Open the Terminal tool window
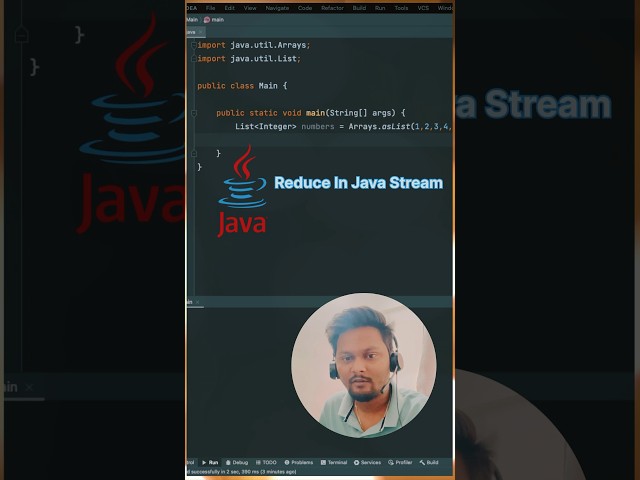This screenshot has height=480, width=640. [333, 462]
